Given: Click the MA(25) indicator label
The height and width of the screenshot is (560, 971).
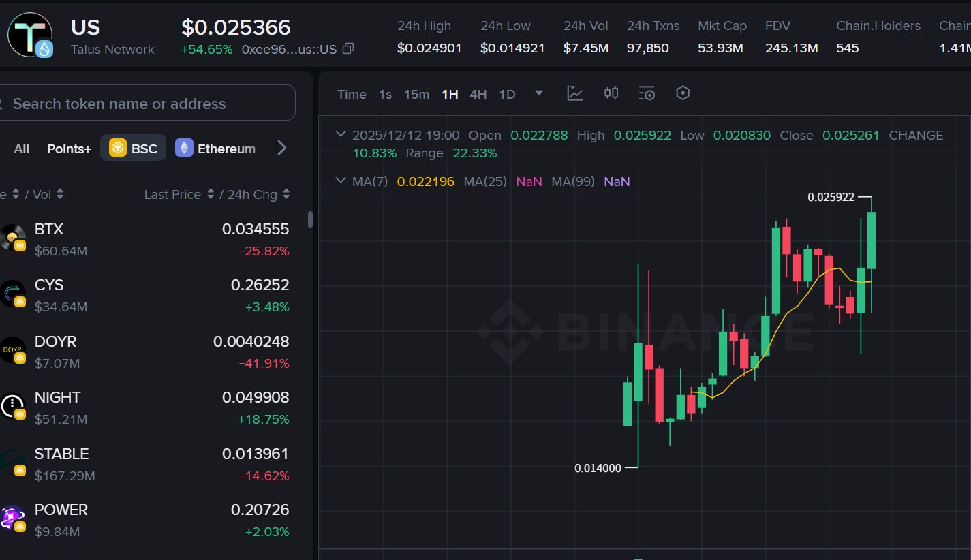Looking at the screenshot, I should [x=486, y=182].
